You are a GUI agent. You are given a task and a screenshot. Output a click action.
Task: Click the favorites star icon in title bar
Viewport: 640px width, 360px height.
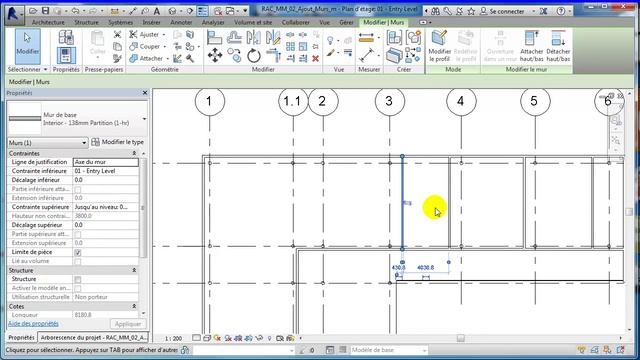(471, 11)
